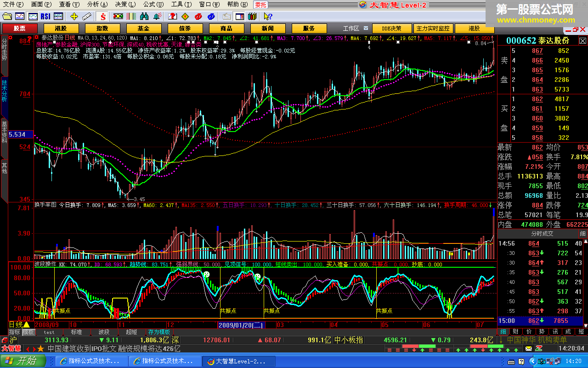Click the star icon in news ticker
Viewport: 588px width, 368px height.
[40, 349]
